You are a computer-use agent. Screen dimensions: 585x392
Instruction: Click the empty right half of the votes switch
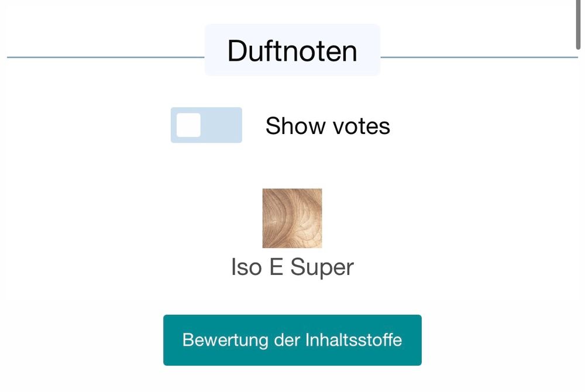point(223,125)
